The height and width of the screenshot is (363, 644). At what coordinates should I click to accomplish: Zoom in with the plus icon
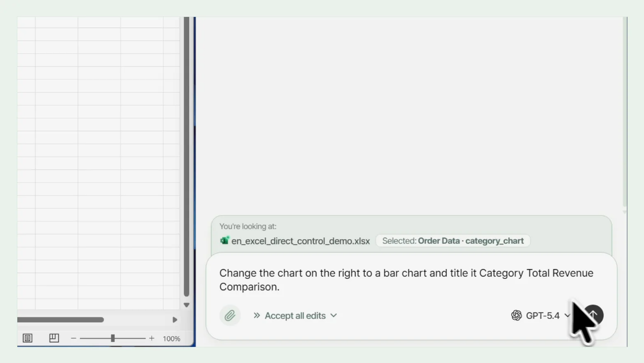pyautogui.click(x=152, y=338)
